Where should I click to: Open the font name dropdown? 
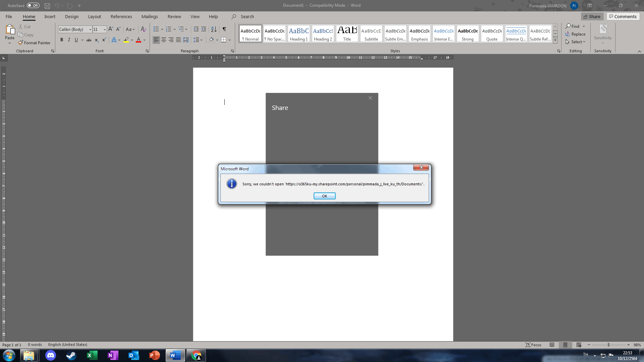pos(90,29)
